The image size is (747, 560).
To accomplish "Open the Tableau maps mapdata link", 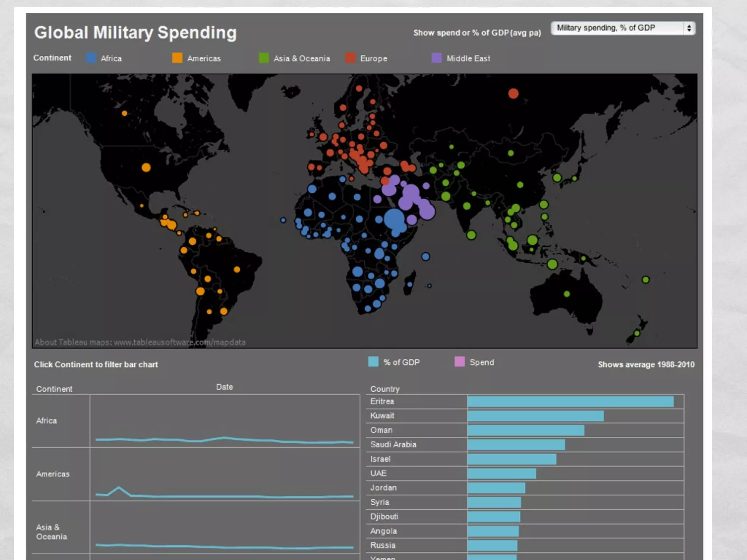I will click(179, 342).
